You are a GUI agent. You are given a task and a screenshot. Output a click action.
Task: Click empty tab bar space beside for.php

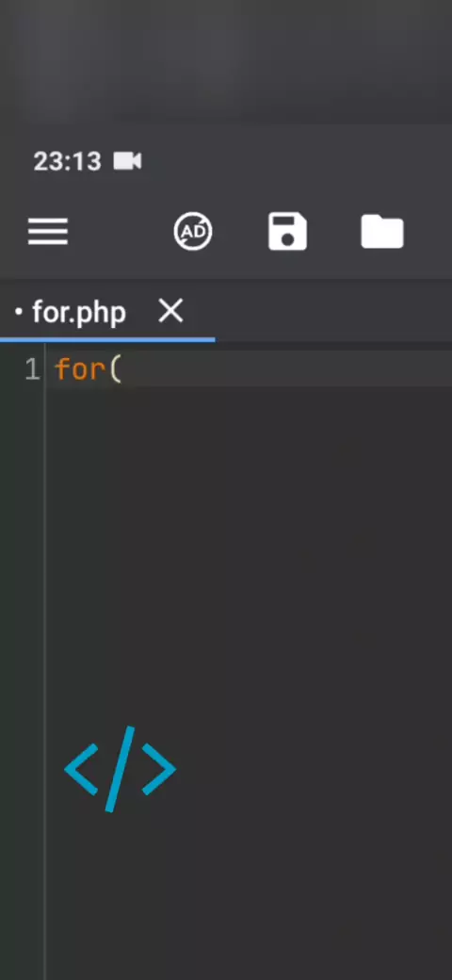point(333,311)
